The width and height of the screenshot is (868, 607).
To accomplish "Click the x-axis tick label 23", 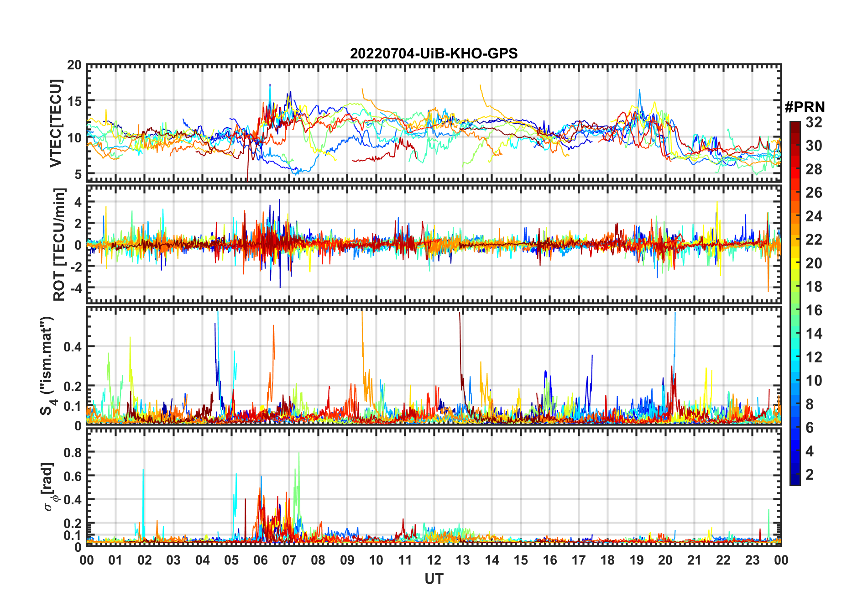I will [x=752, y=560].
